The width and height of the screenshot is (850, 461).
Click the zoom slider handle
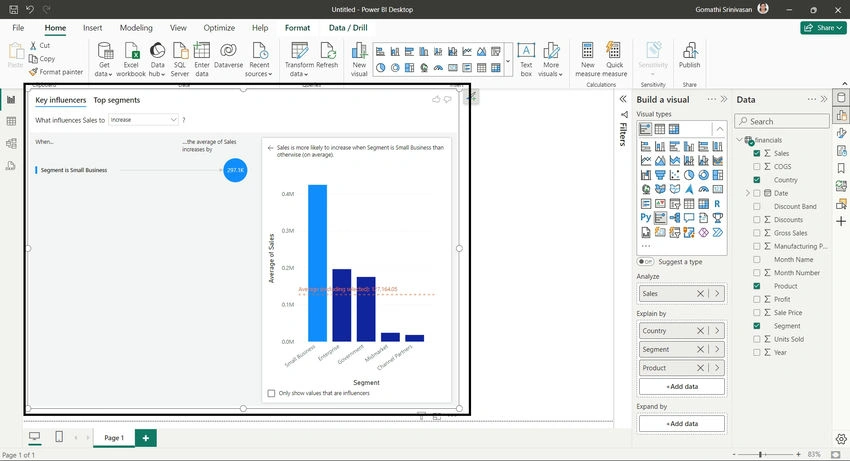point(761,454)
